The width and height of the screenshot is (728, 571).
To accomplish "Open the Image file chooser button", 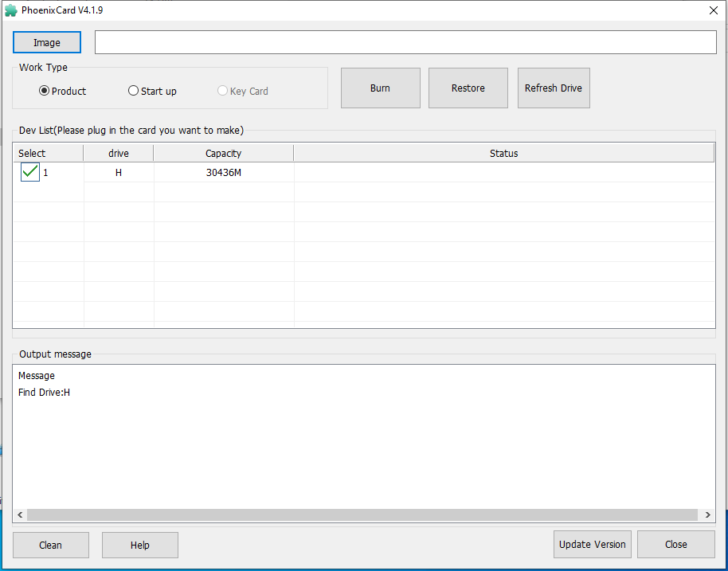I will pyautogui.click(x=47, y=43).
